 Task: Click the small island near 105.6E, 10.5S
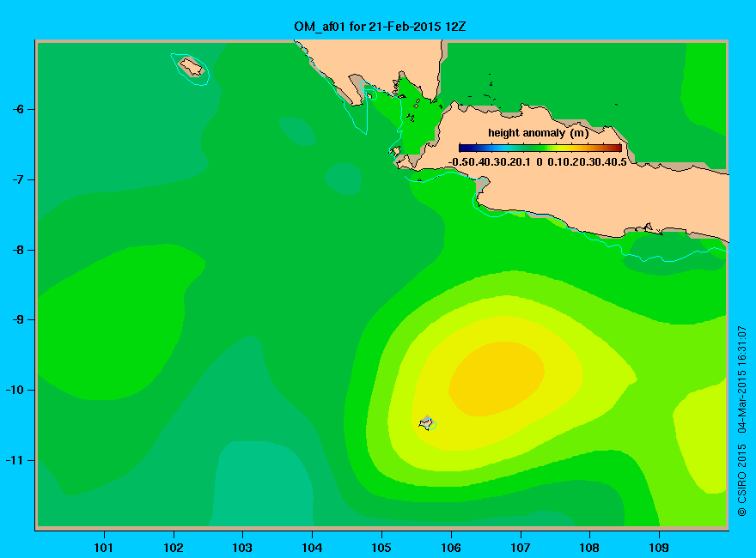coord(426,423)
